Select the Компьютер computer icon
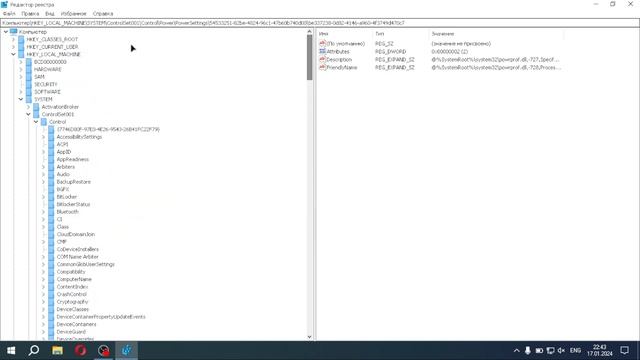 click(13, 32)
